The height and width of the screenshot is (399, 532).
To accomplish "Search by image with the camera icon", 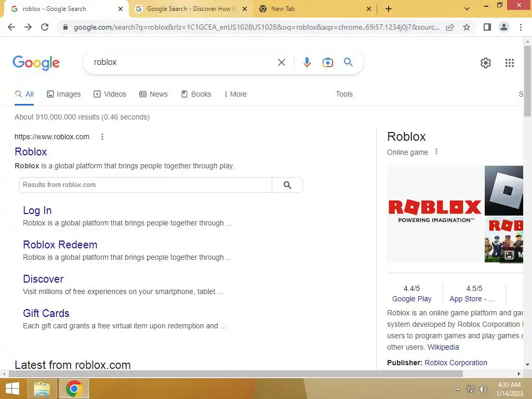I will [327, 62].
